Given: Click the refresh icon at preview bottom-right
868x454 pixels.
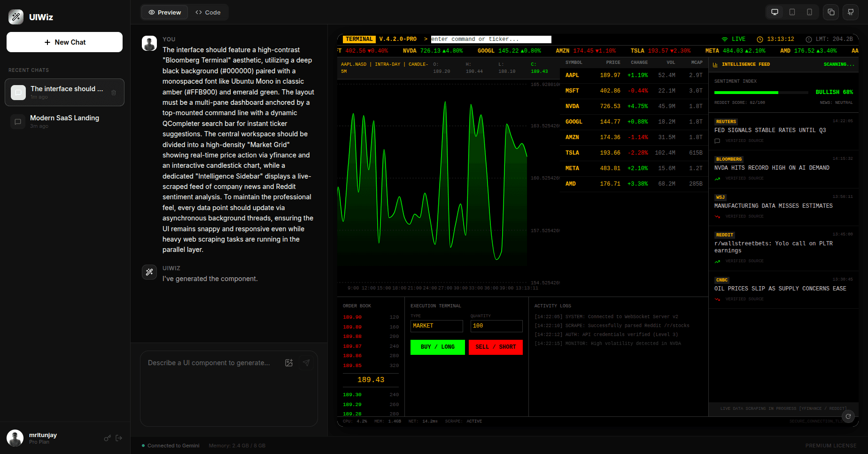Looking at the screenshot, I should pos(848,416).
